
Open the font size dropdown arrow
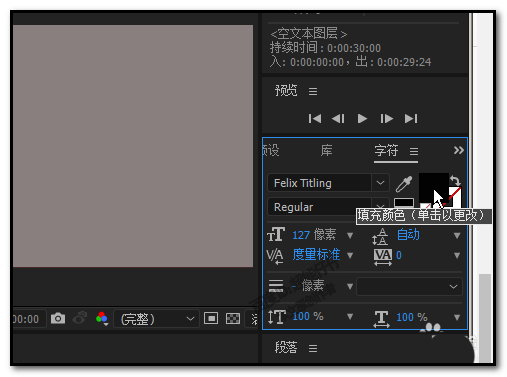click(x=350, y=236)
